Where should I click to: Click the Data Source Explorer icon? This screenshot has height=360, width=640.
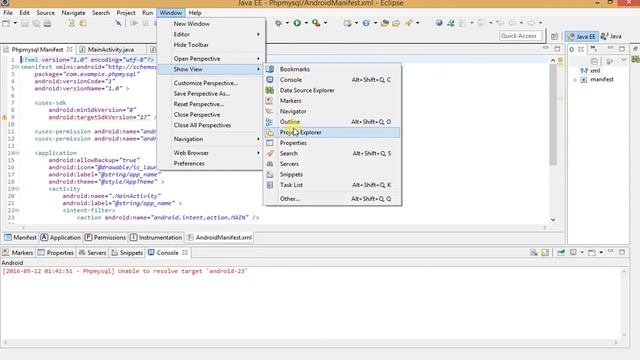(x=270, y=90)
